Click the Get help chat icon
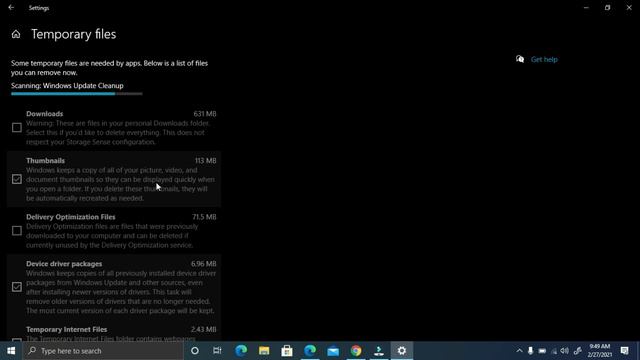 tap(520, 59)
